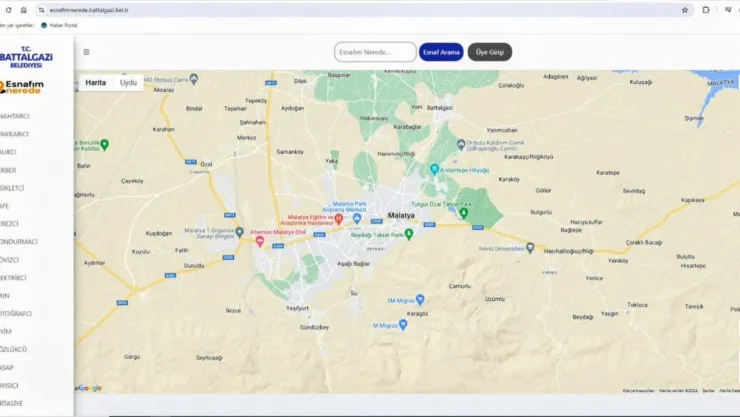
Task: Open the Haber Portal bookmark
Action: coord(60,25)
